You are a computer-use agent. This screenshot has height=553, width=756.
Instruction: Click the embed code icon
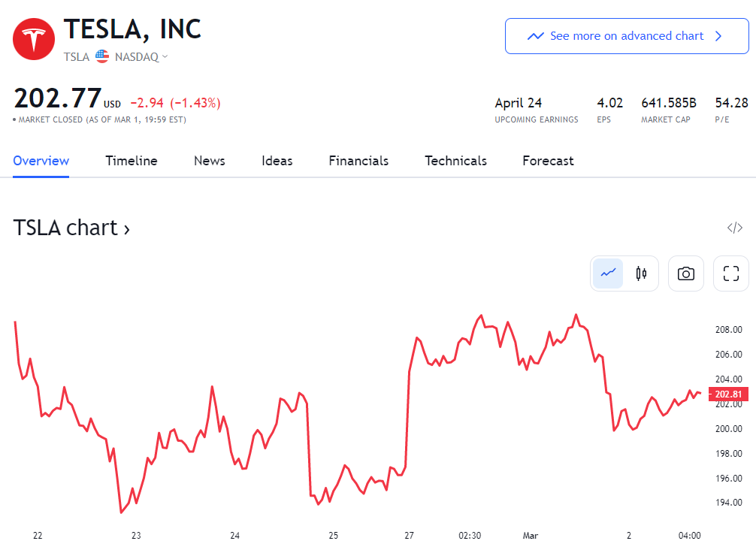pyautogui.click(x=734, y=228)
